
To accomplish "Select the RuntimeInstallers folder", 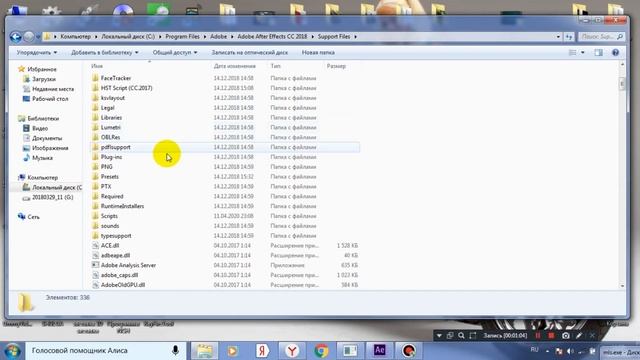I will pos(122,206).
